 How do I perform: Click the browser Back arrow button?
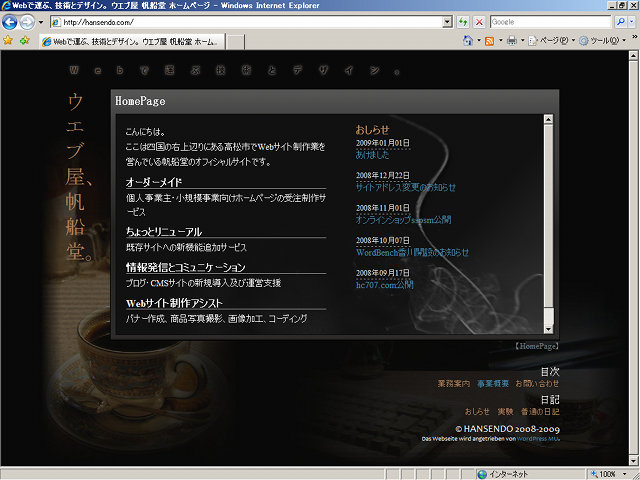(12, 22)
